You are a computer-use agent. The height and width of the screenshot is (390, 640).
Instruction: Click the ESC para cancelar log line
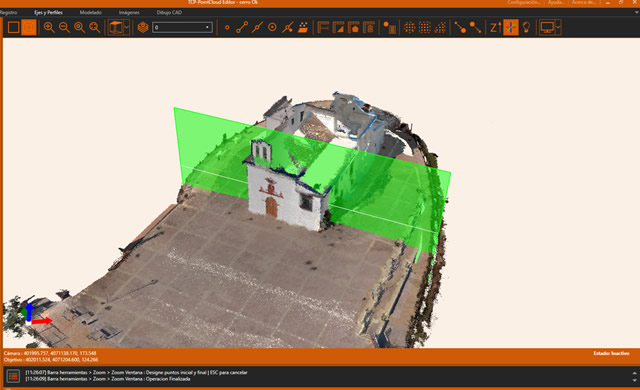tap(136, 372)
